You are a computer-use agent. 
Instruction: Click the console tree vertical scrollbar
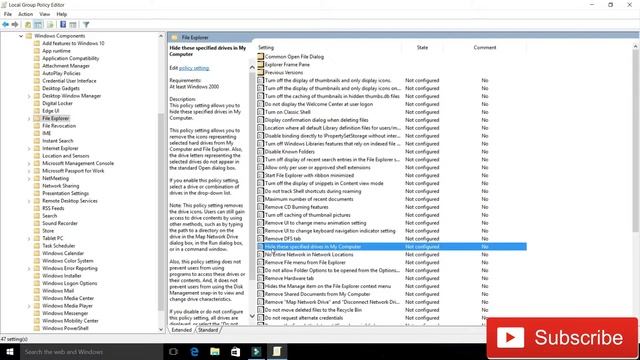tap(161, 212)
